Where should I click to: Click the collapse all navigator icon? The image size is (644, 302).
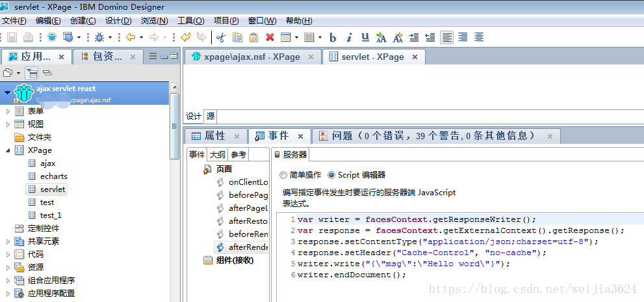click(x=47, y=74)
